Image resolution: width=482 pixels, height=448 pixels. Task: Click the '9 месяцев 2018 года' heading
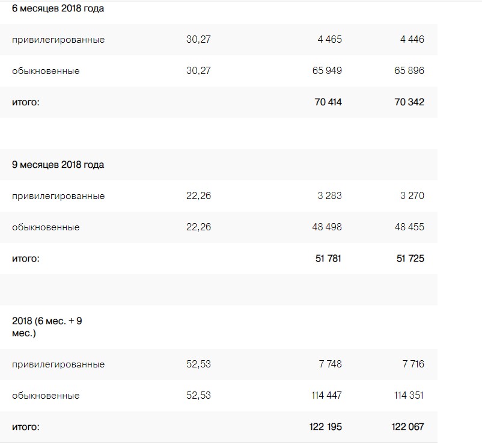coord(58,165)
